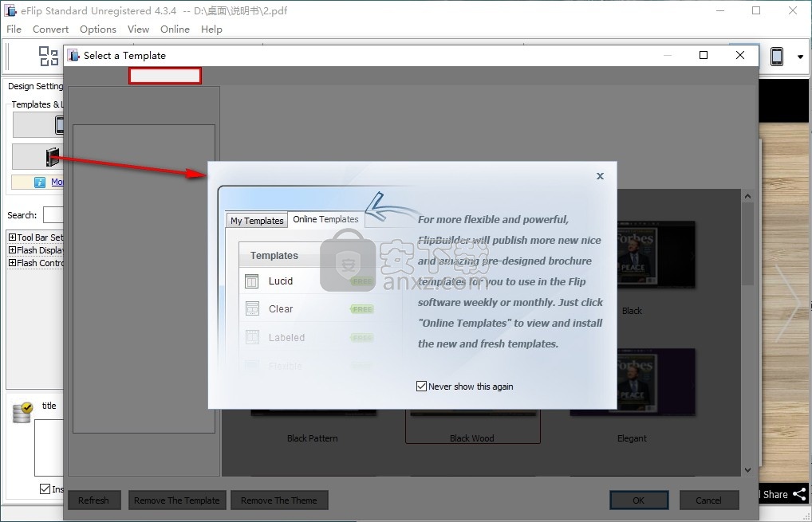Click the Share icon in the preview
This screenshot has height=522, width=812.
coord(799,494)
